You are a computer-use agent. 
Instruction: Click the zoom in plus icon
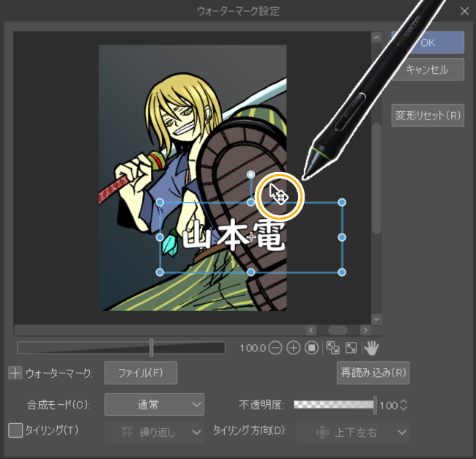pyautogui.click(x=293, y=348)
